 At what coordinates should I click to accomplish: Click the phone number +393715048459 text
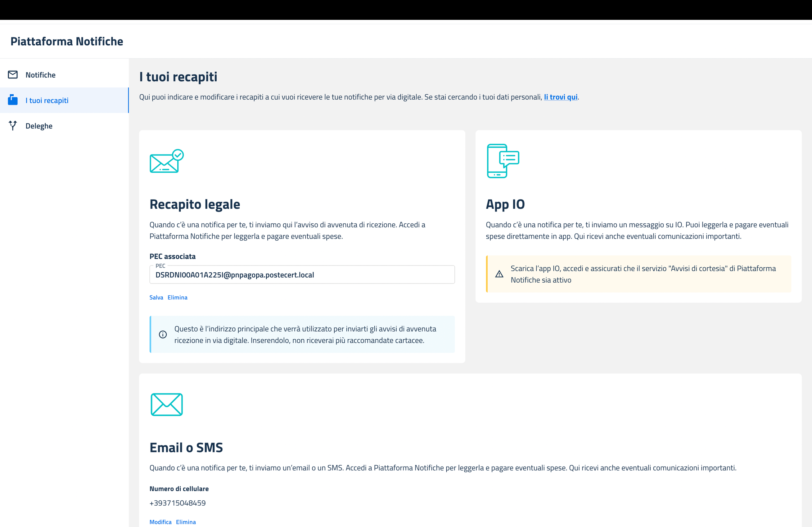(178, 503)
